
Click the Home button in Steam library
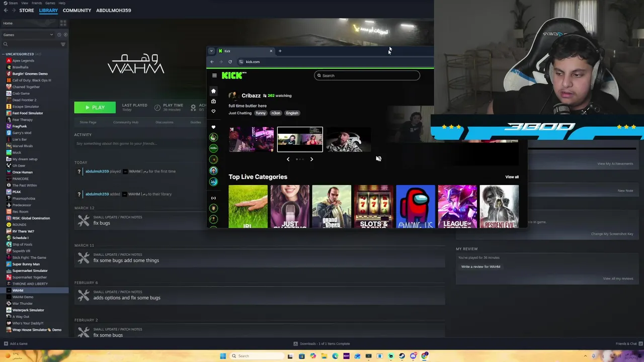tap(29, 23)
